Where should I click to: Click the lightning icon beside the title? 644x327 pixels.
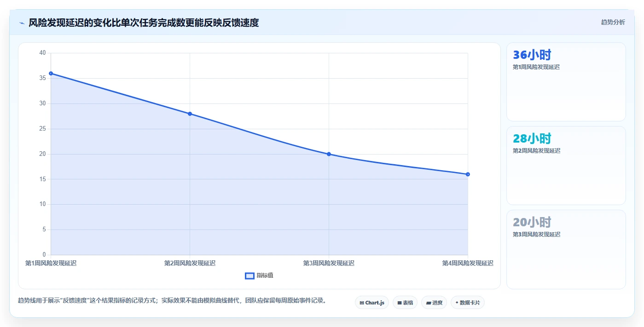click(x=22, y=23)
